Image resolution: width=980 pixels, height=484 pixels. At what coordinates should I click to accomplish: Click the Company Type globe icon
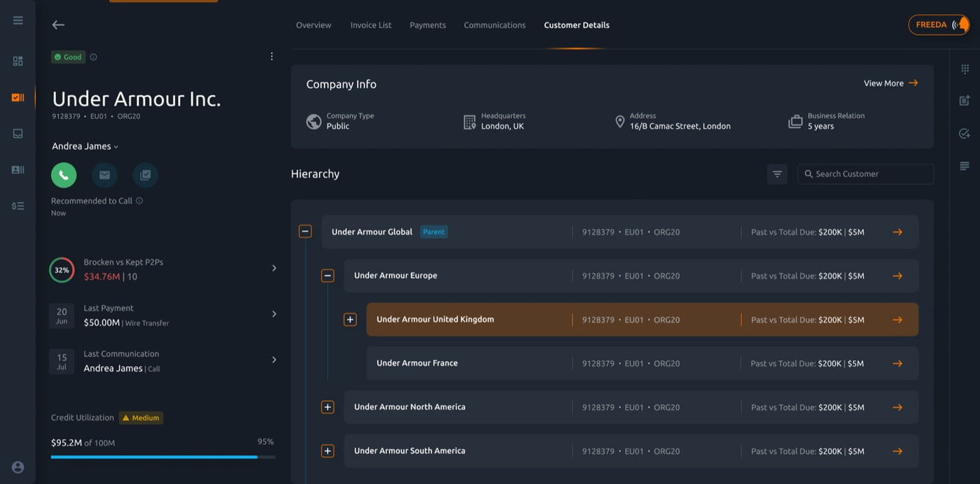[314, 122]
